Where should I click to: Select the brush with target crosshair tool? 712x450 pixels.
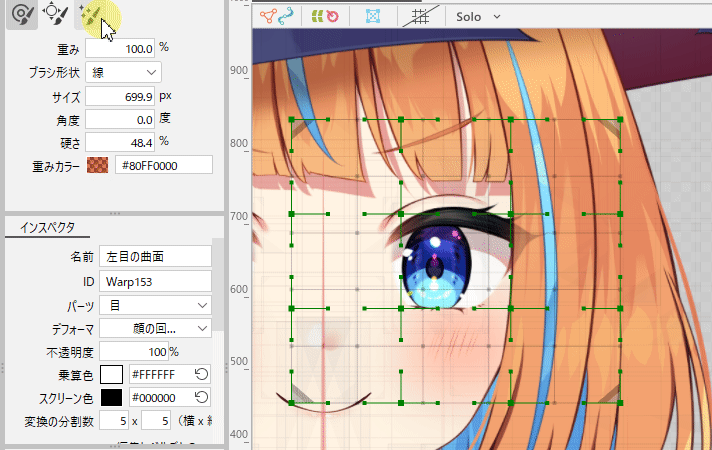tap(55, 14)
